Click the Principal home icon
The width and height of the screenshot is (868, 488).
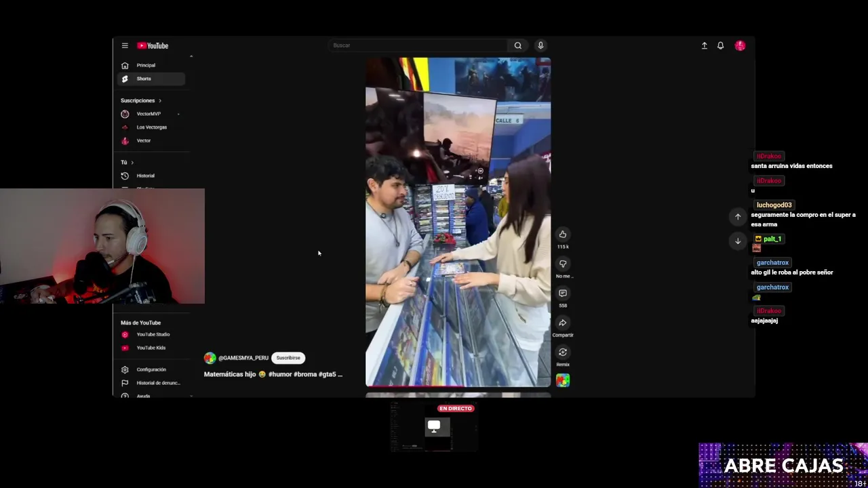click(125, 65)
